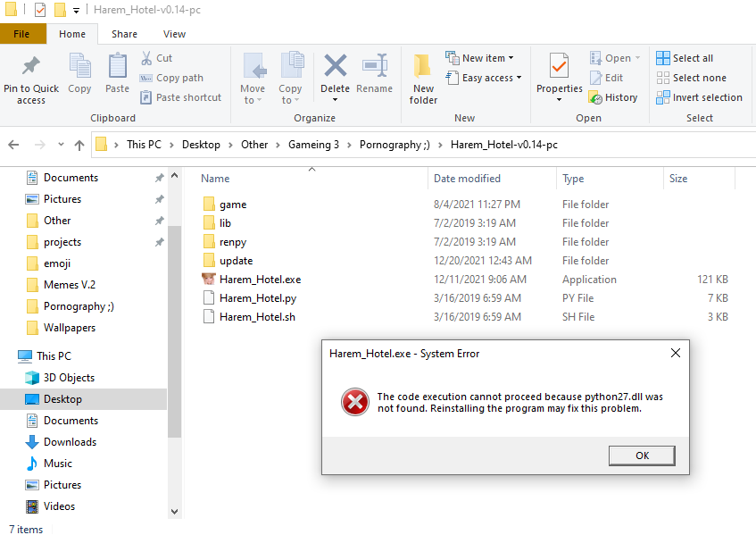This screenshot has width=756, height=535.
Task: Click the Pin to Quick access icon
Action: (x=31, y=66)
